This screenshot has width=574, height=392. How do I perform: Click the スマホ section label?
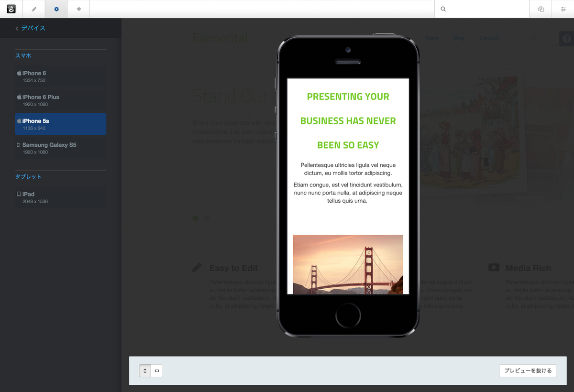tap(23, 55)
